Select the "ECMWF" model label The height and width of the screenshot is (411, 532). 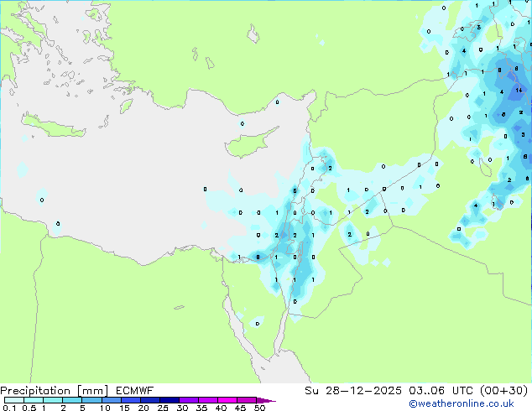click(135, 391)
